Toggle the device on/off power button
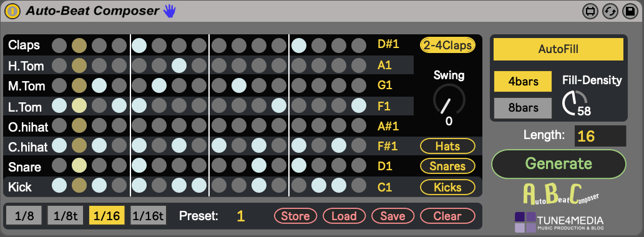This screenshot has height=237, width=644. pos(12,11)
